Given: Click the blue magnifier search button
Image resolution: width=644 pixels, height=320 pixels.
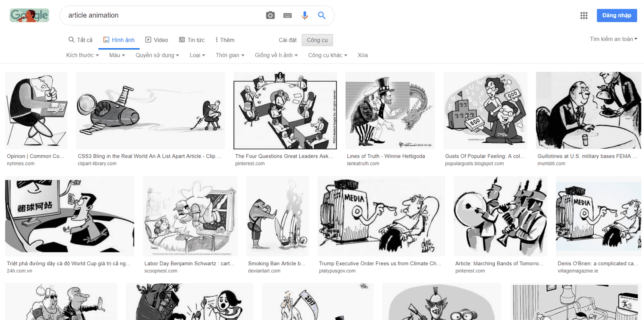Looking at the screenshot, I should 322,15.
